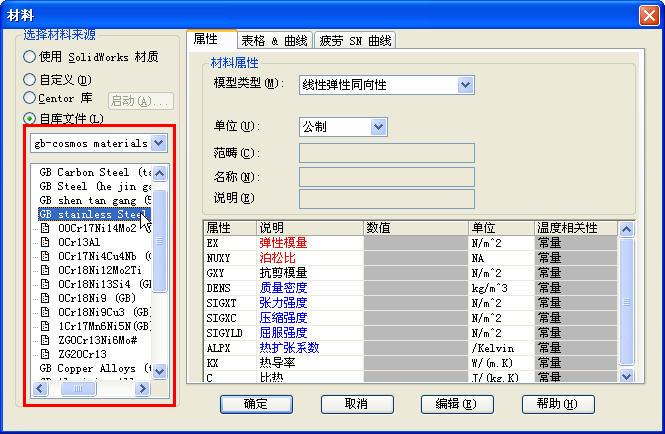Image resolution: width=665 pixels, height=434 pixels.
Task: Click 质量密度 link in DENS row
Action: pos(283,288)
